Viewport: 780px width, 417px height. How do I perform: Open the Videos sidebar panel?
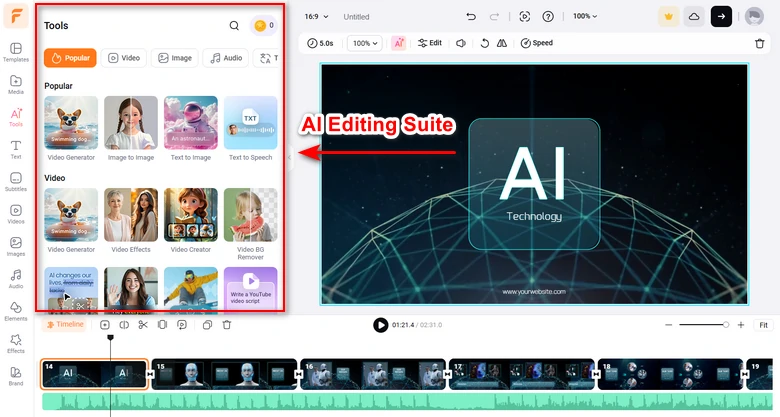[x=16, y=214]
